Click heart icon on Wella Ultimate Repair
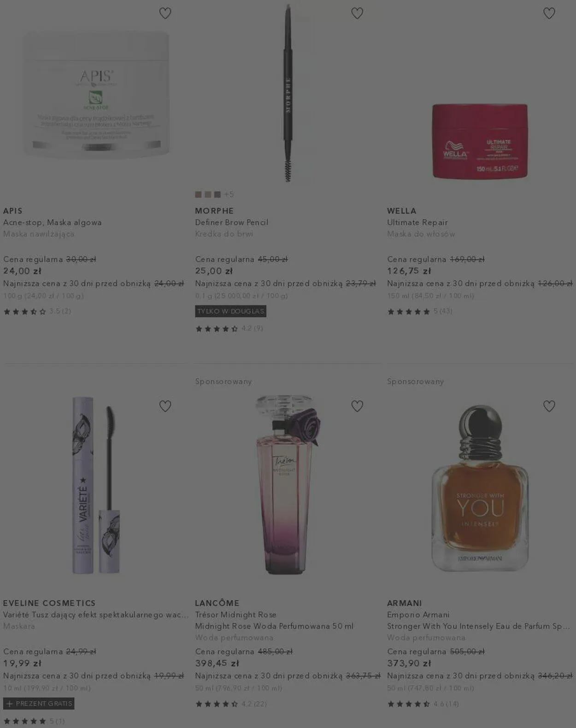 click(x=549, y=13)
